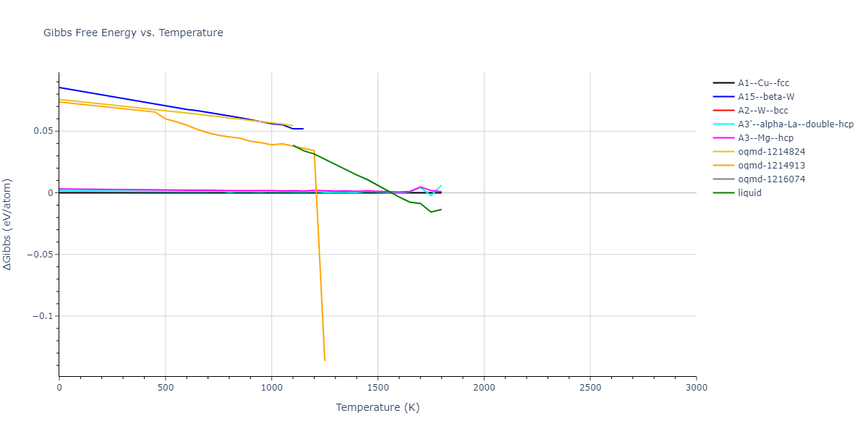Click the 2000 tick label on x-axis
868x434 pixels.
coord(484,388)
